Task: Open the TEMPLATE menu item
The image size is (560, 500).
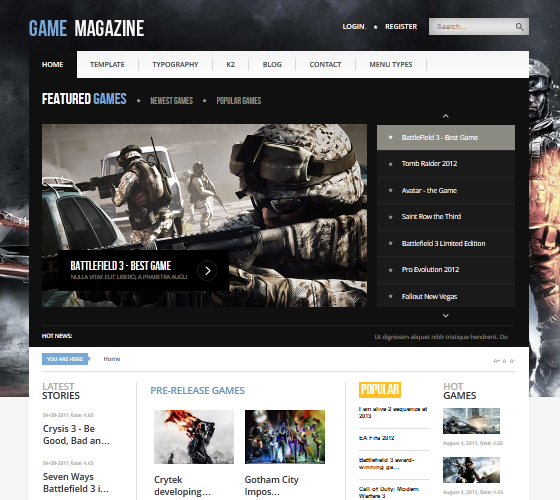Action: (x=107, y=65)
